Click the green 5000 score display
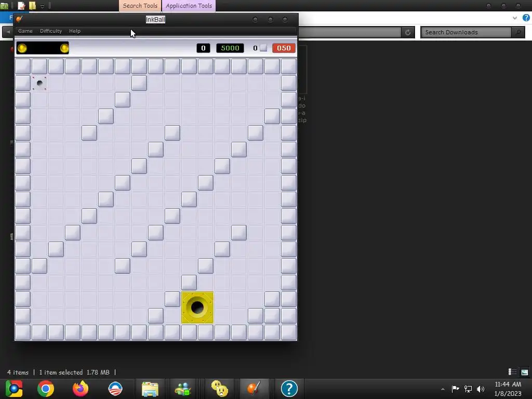532x399 pixels. pos(230,48)
